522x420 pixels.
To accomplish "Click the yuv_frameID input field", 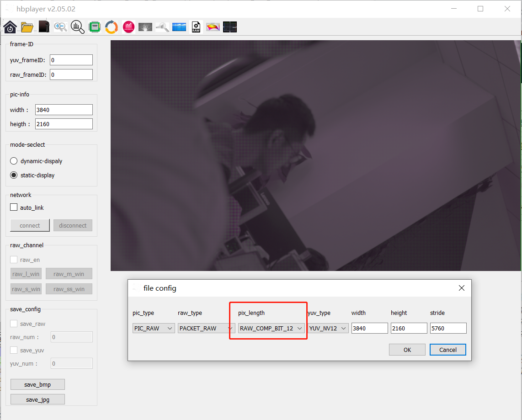I will tap(71, 60).
